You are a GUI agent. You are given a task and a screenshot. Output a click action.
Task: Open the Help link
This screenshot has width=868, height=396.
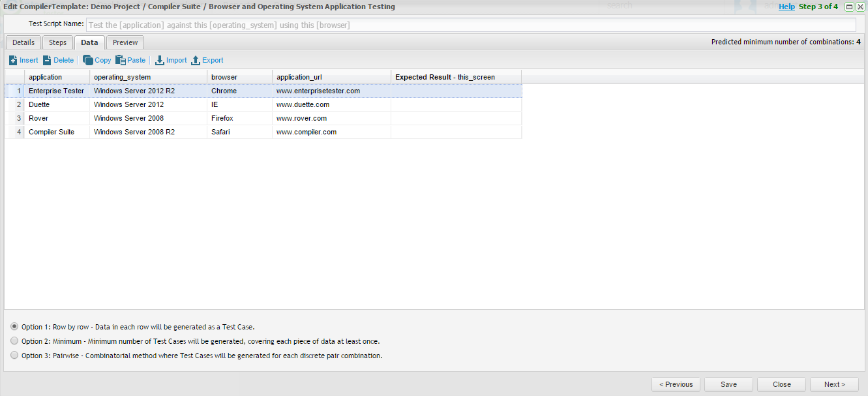pos(786,7)
